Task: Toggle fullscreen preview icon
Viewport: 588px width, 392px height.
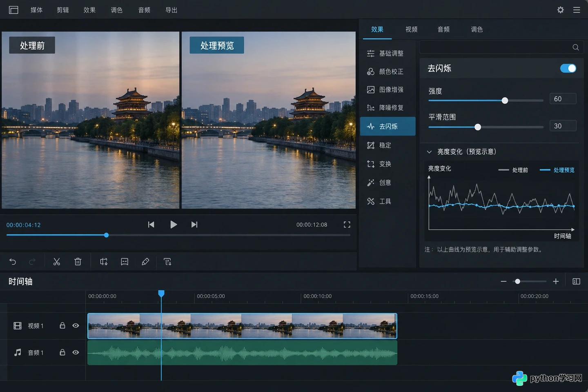Action: (x=347, y=225)
